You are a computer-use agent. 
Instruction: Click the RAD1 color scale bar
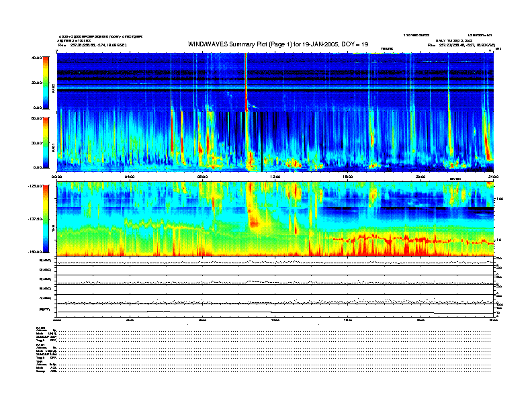[x=46, y=143]
